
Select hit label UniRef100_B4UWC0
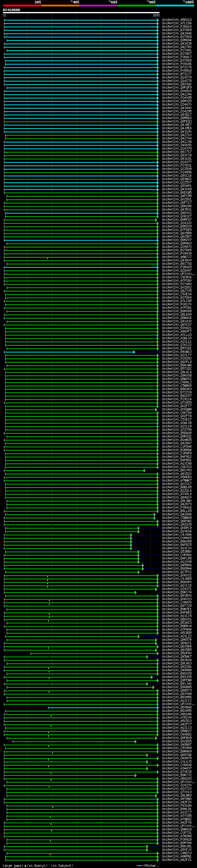pos(177,352)
